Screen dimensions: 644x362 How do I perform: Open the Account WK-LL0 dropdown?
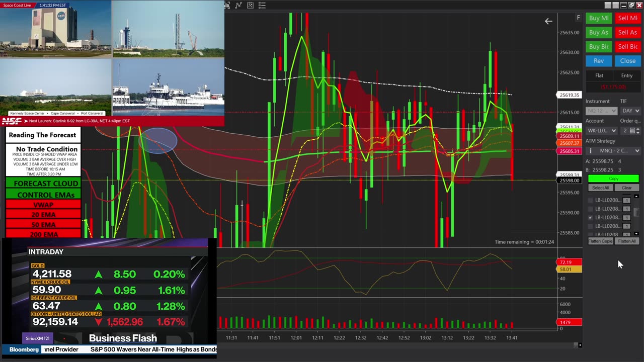[601, 130]
